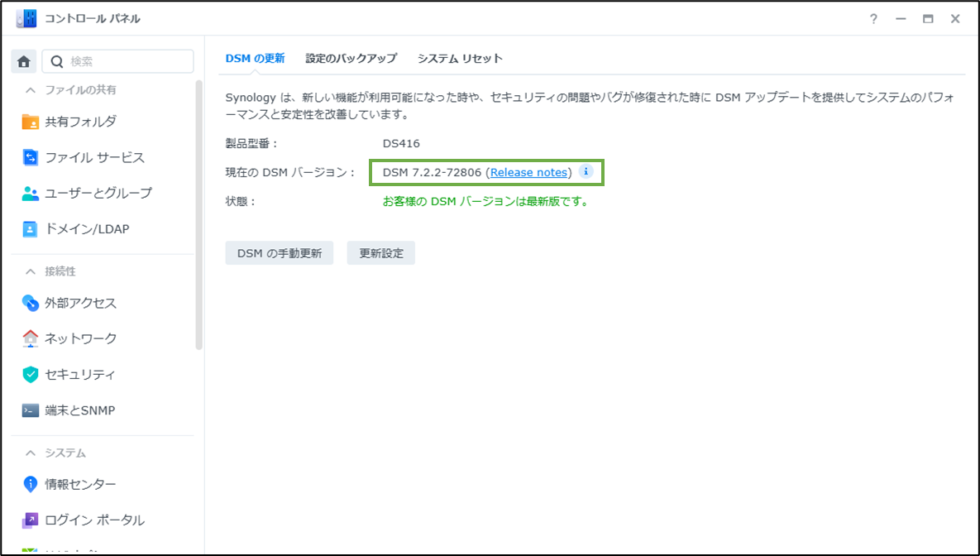The width and height of the screenshot is (980, 556).
Task: Switch to the DSM の更新 tab
Action: click(255, 58)
